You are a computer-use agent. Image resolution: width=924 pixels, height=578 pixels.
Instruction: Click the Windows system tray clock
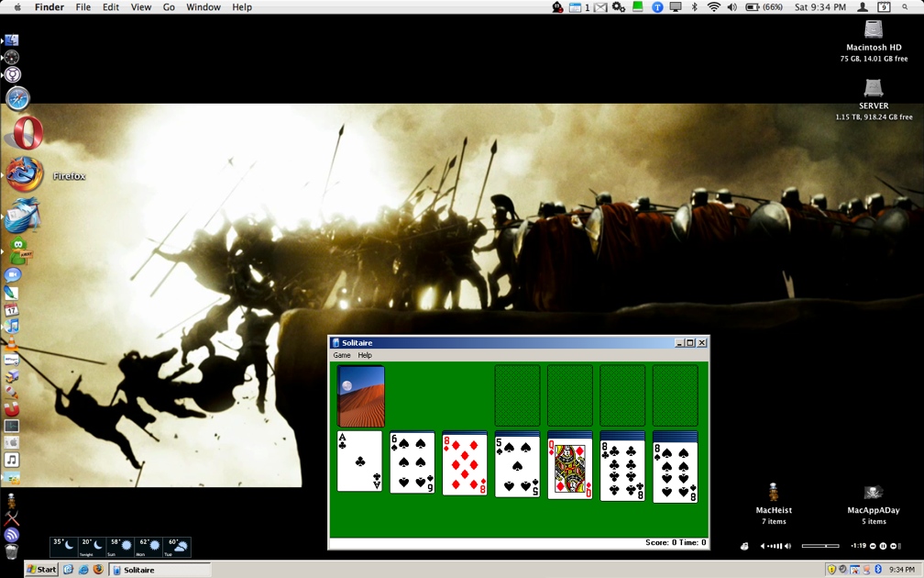click(x=902, y=569)
